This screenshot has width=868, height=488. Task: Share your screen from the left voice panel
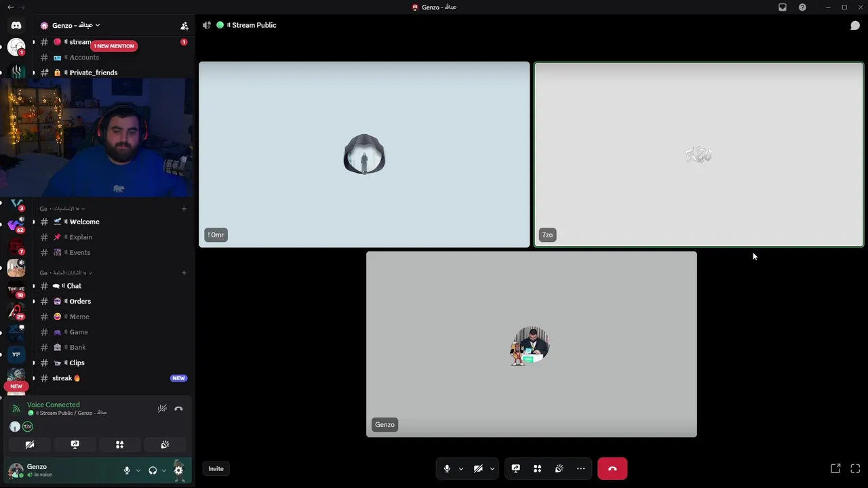[x=75, y=445]
